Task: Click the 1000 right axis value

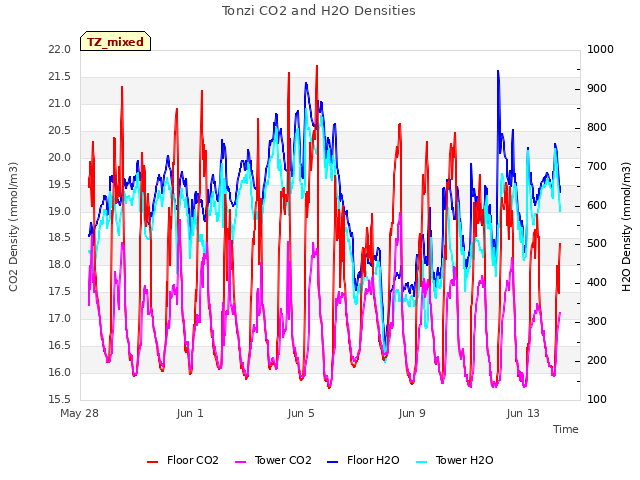Action: 600,50
